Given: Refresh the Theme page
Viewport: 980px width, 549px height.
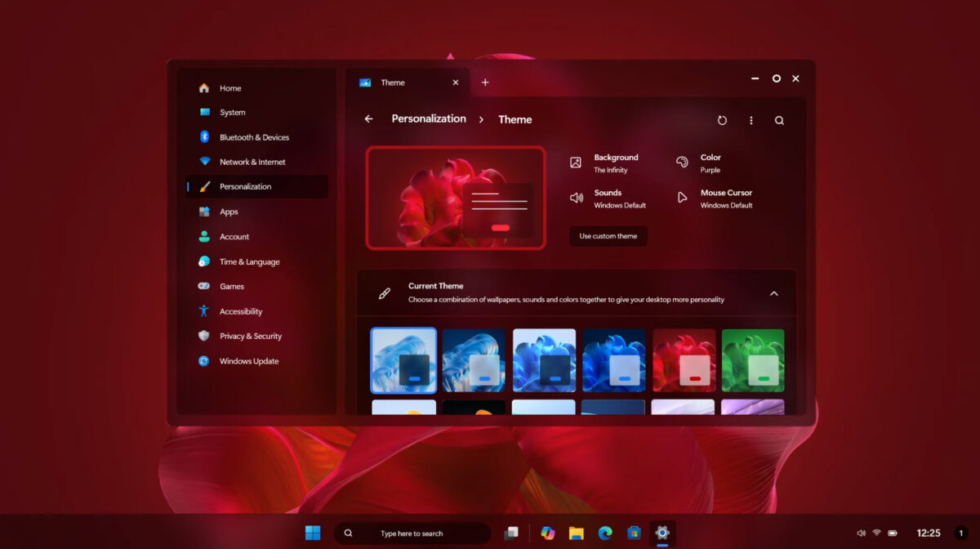Looking at the screenshot, I should coord(722,119).
